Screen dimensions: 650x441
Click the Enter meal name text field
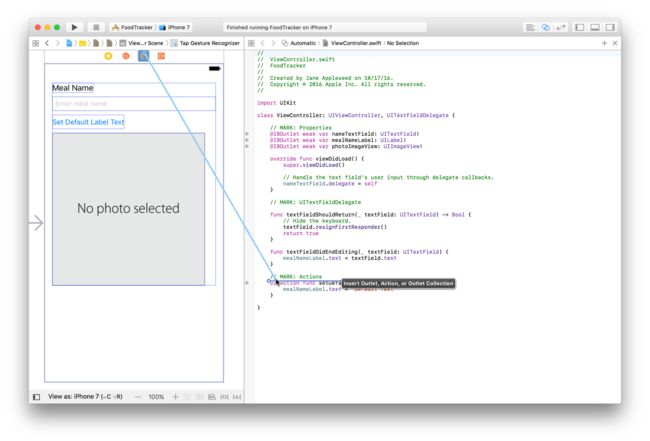(x=134, y=104)
